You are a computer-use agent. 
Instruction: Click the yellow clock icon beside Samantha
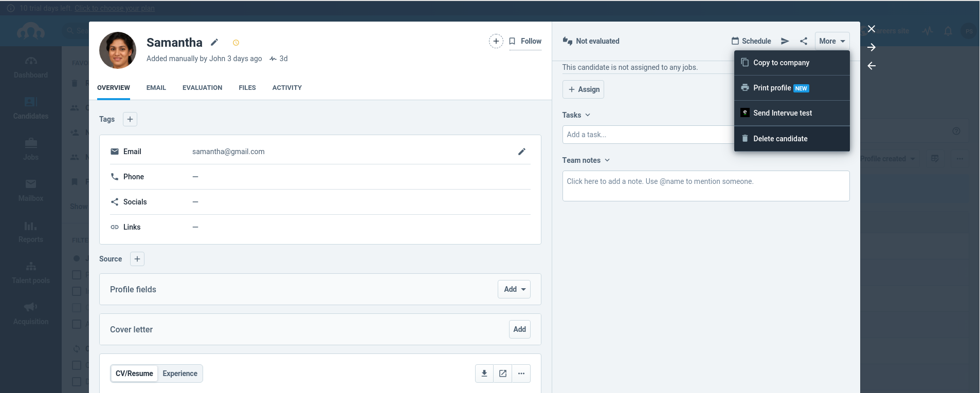click(x=236, y=43)
